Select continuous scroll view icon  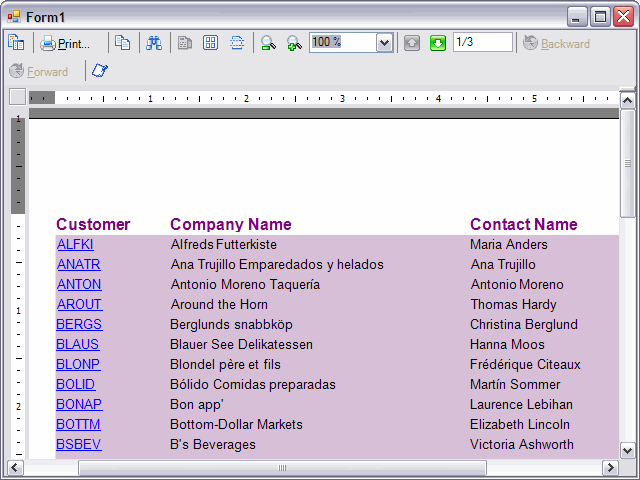(x=237, y=43)
